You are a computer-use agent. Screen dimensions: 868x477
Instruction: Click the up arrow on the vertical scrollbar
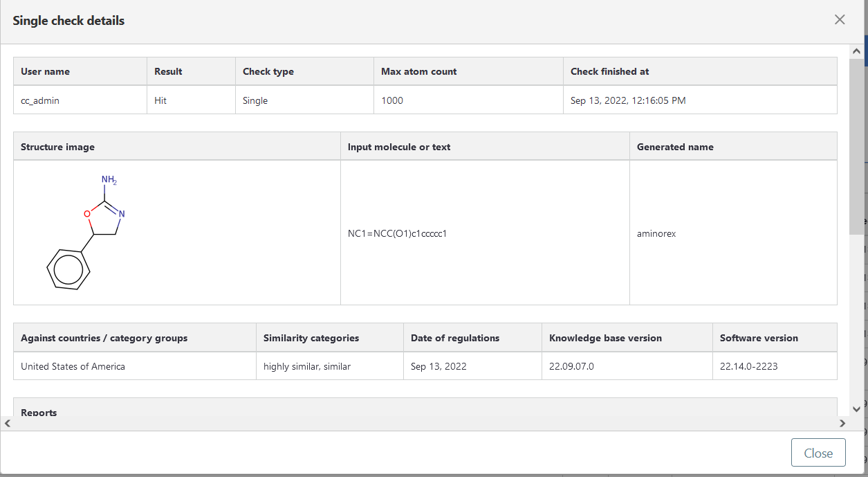[x=856, y=50]
